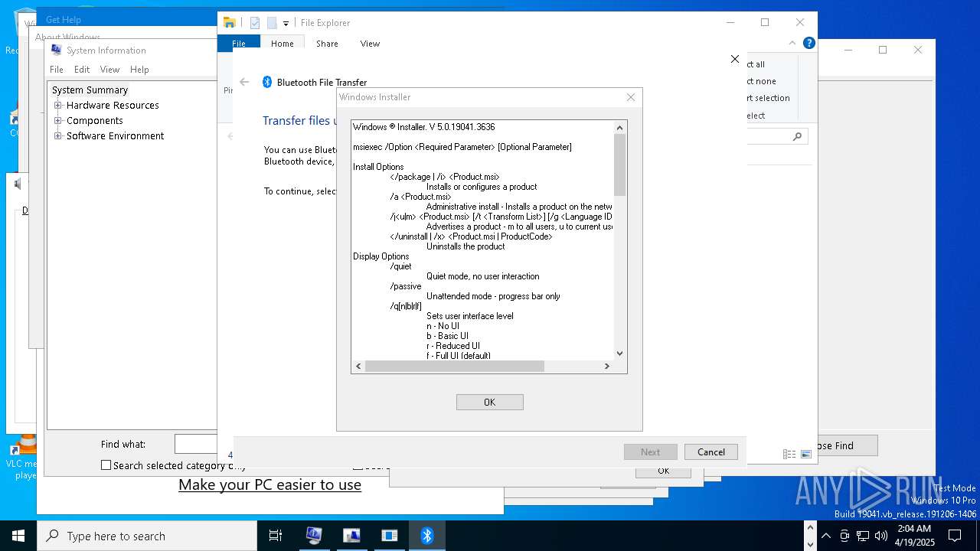
Task: Click the File Explorer folder icon in title bar
Action: [x=229, y=23]
